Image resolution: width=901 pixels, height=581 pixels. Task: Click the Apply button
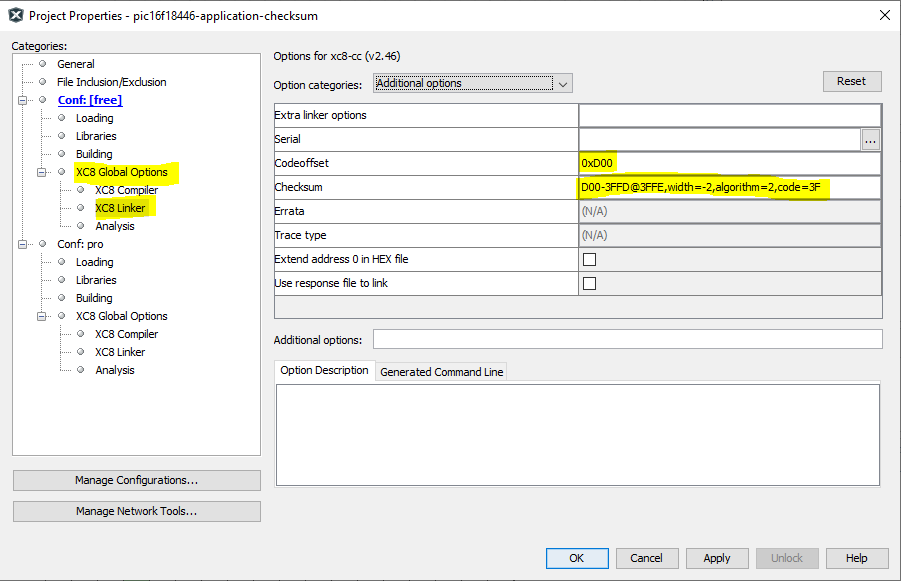(x=717, y=558)
